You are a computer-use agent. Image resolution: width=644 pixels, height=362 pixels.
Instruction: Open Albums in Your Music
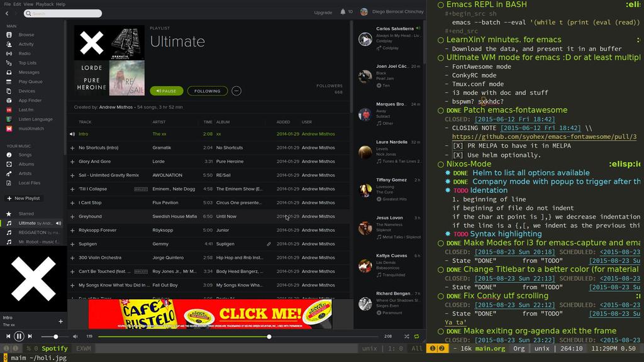(26, 164)
